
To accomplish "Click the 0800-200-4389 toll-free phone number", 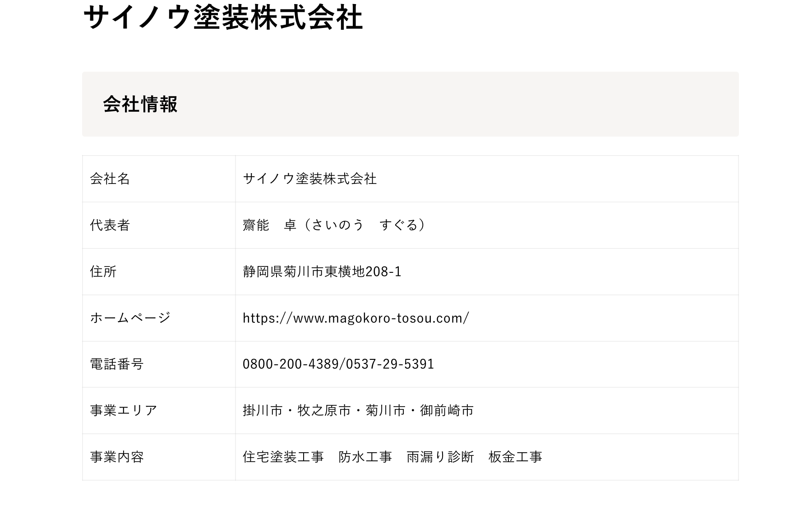I will click(x=290, y=364).
